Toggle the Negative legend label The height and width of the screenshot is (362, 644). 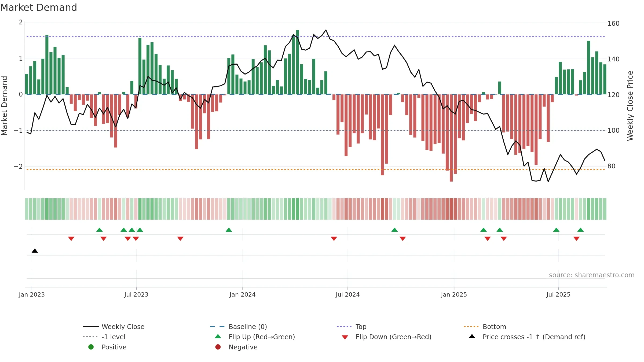tap(243, 347)
